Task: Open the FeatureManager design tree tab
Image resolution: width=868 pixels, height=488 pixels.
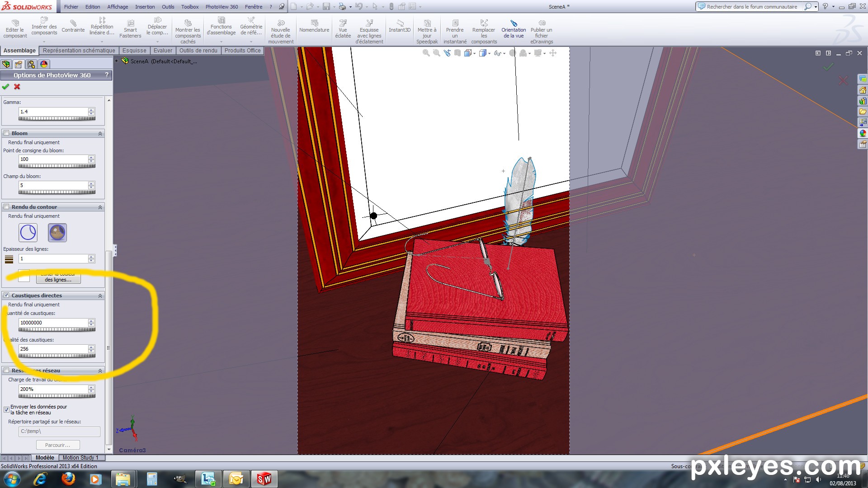Action: coord(6,64)
